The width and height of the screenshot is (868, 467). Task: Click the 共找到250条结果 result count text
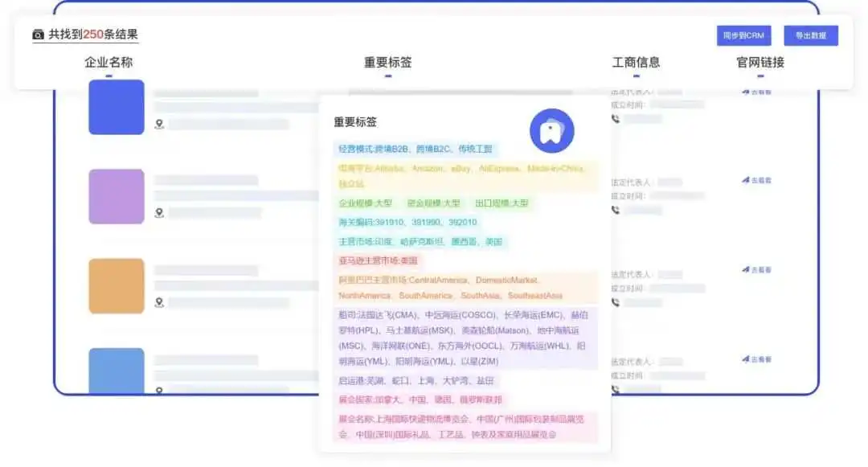click(93, 35)
